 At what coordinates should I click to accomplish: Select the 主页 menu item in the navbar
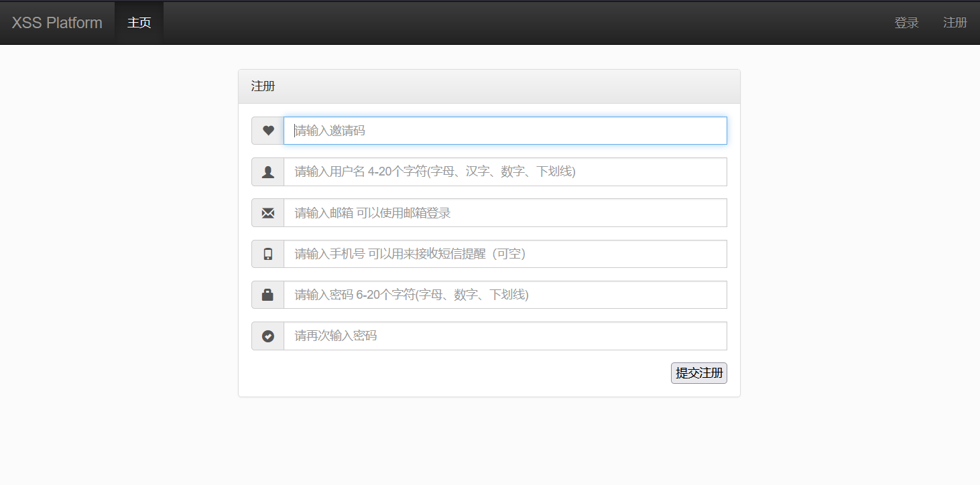point(139,23)
